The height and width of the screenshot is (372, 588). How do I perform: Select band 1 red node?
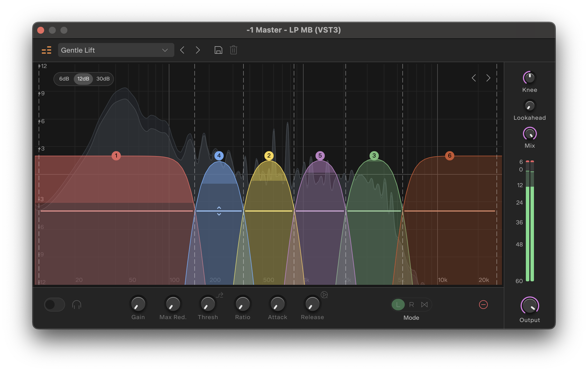click(116, 155)
